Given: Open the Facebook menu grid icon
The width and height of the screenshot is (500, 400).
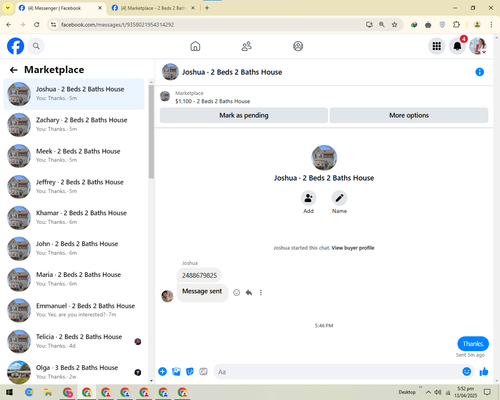Looking at the screenshot, I should tap(437, 46).
